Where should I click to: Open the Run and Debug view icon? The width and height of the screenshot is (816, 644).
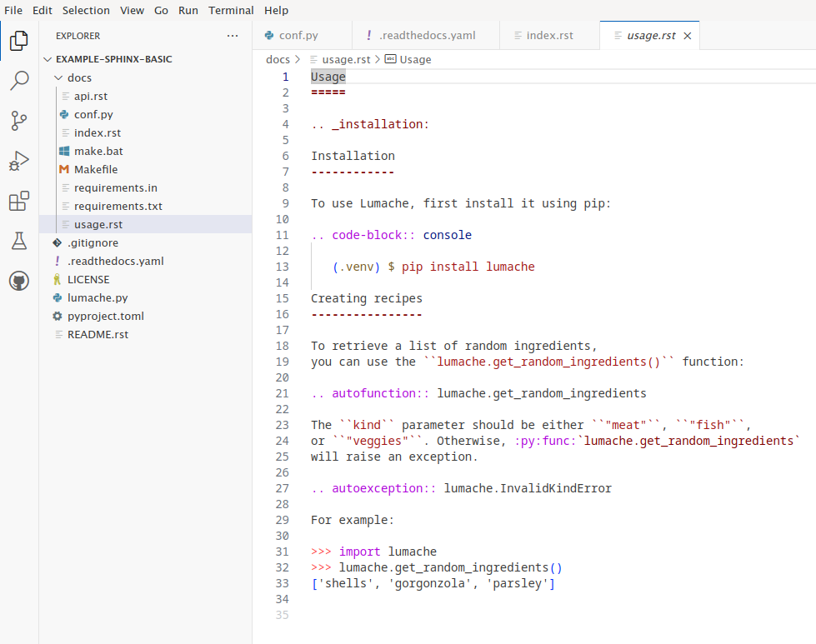pos(19,161)
